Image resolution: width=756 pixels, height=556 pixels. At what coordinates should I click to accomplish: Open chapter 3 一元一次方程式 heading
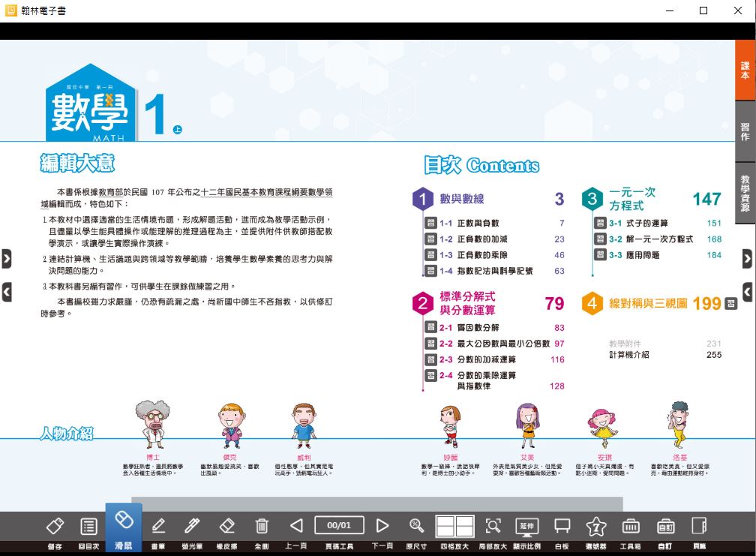click(632, 199)
